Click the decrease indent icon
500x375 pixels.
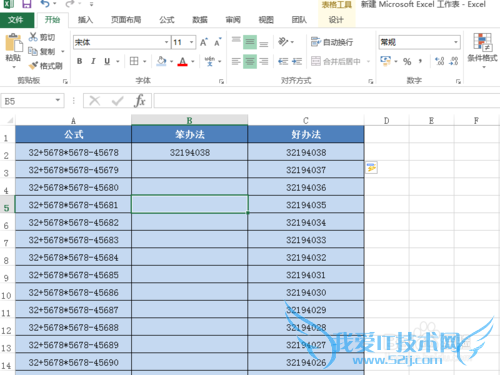point(283,61)
